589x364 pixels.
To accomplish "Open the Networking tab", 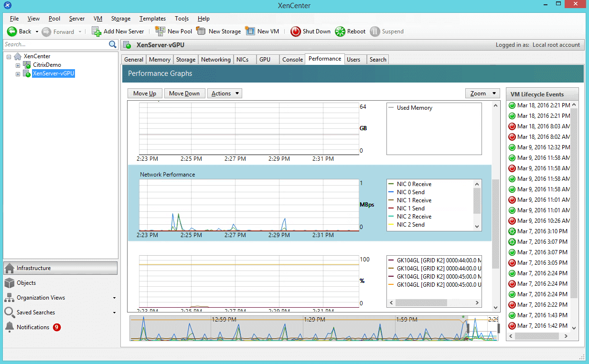I will click(215, 60).
